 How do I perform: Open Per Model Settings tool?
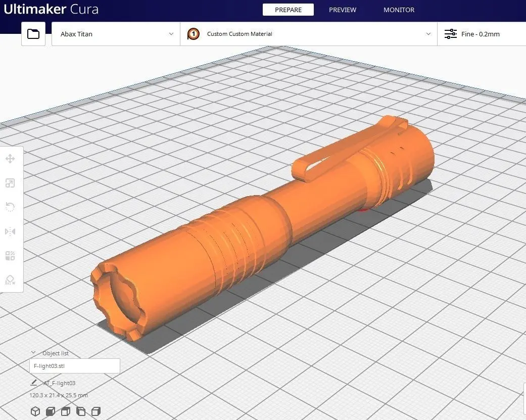[10, 256]
